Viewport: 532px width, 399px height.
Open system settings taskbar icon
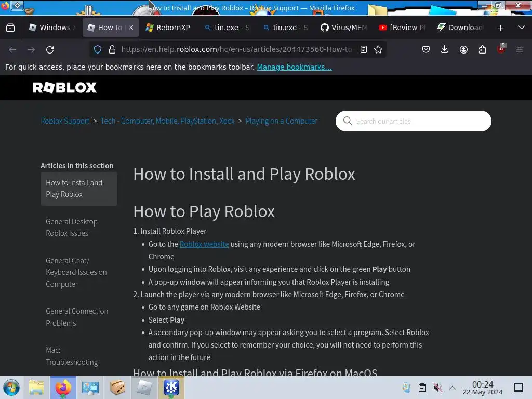[90, 388]
